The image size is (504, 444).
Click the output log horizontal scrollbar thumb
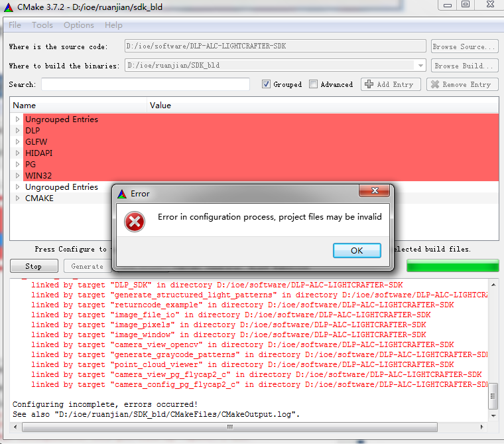[229, 427]
